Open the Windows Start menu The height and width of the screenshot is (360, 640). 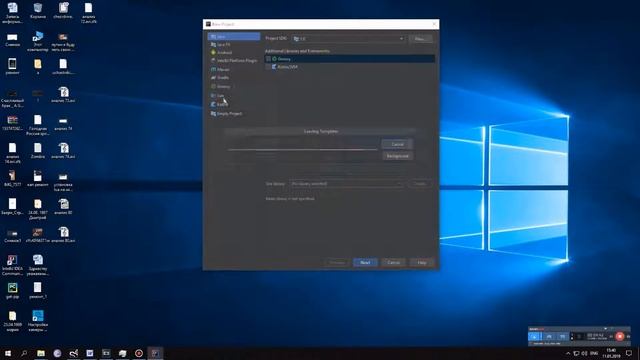tap(8, 353)
